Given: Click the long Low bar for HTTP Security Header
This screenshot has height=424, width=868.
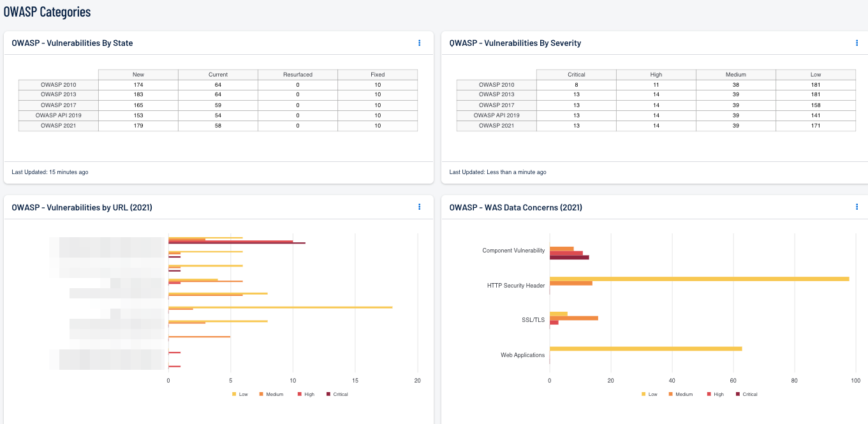Looking at the screenshot, I should click(699, 279).
